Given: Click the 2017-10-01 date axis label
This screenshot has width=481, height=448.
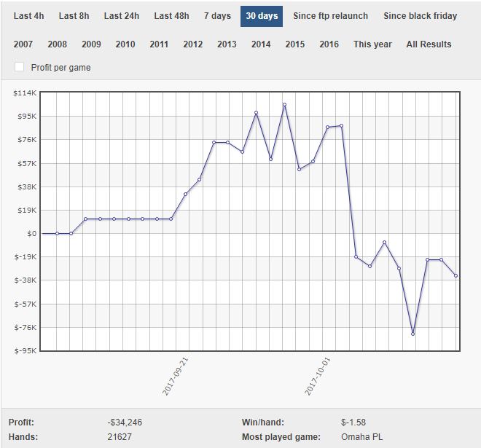Looking at the screenshot, I should [320, 375].
